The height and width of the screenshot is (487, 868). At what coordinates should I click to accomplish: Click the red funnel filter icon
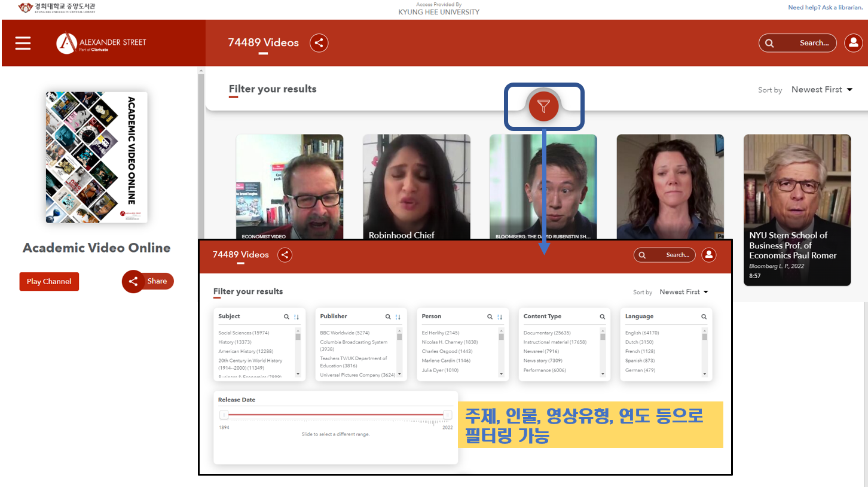543,106
